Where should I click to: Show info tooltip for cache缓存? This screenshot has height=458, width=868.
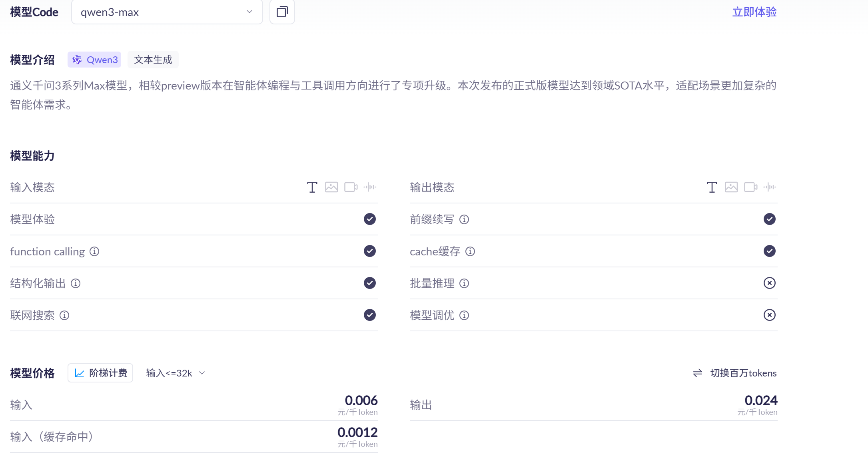pyautogui.click(x=470, y=251)
